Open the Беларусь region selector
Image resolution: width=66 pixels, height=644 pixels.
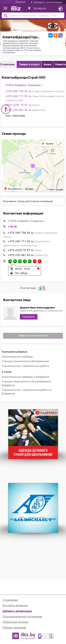tap(37, 8)
